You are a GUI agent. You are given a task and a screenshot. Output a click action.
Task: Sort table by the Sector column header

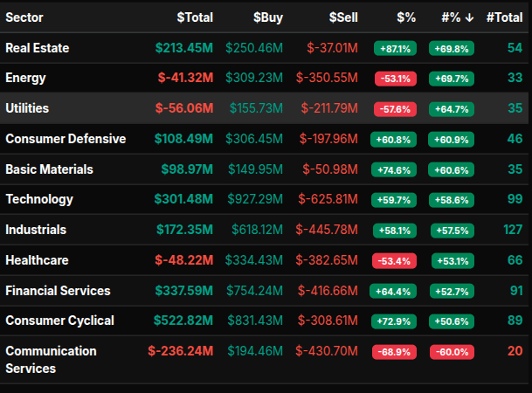point(24,17)
